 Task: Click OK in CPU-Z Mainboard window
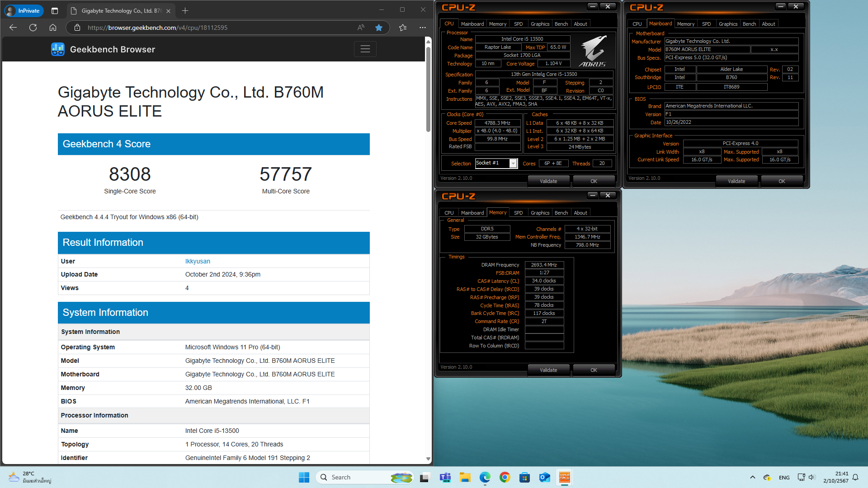tap(782, 181)
